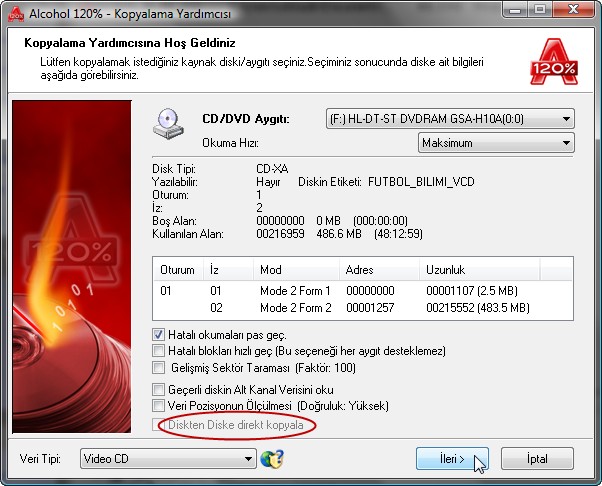The image size is (602, 486).
Task: Click the CD/DVD drive icon
Action: pyautogui.click(x=168, y=123)
